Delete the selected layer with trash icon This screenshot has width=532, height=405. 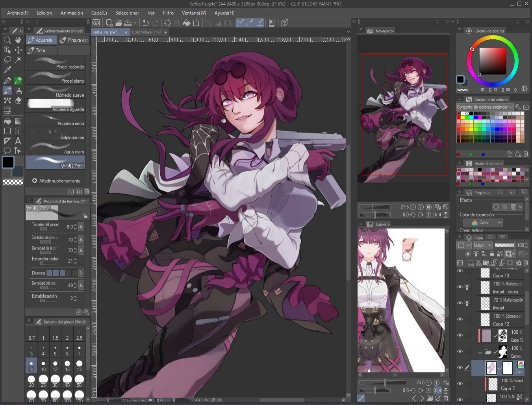tap(526, 263)
